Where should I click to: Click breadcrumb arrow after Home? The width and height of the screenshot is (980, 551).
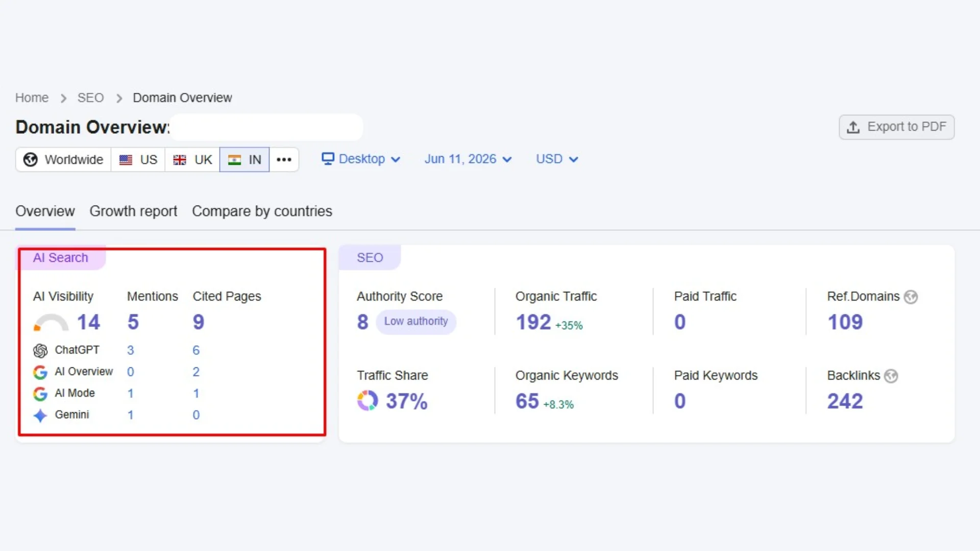tap(63, 98)
